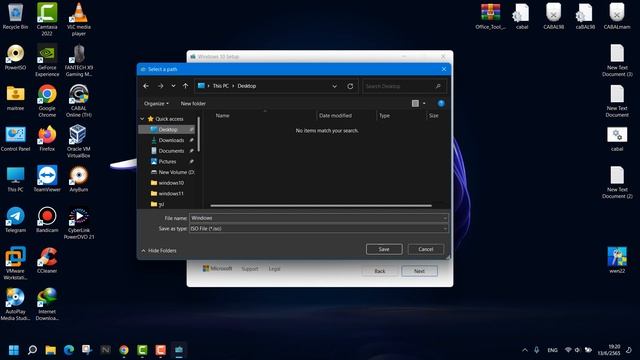This screenshot has height=360, width=640.
Task: Select the wen22 desktop icon
Action: 617,260
